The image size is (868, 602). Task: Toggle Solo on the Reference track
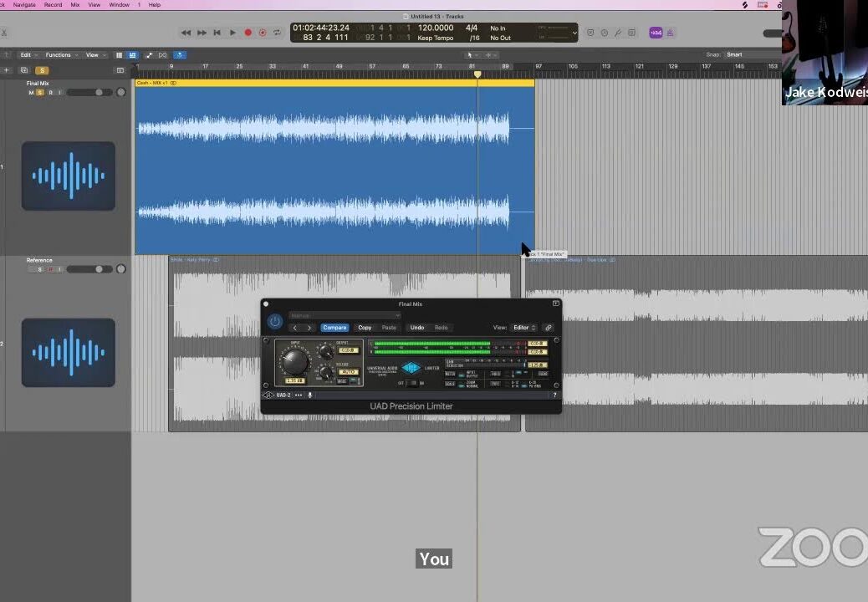[40, 269]
